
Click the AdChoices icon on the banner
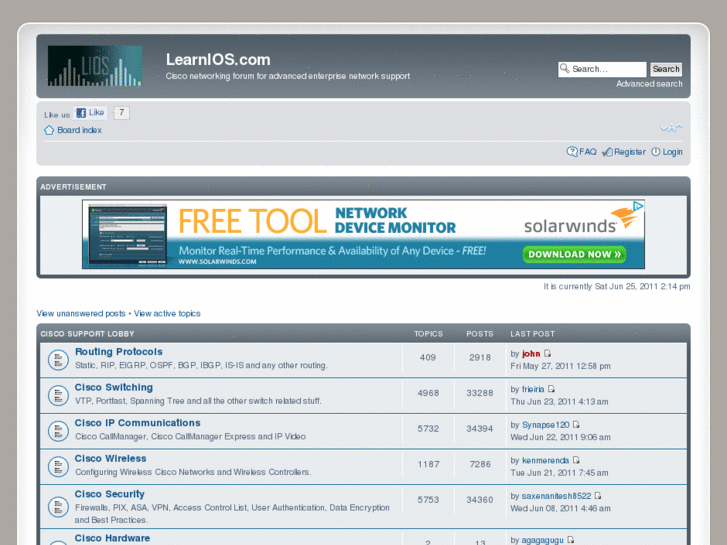(638, 206)
